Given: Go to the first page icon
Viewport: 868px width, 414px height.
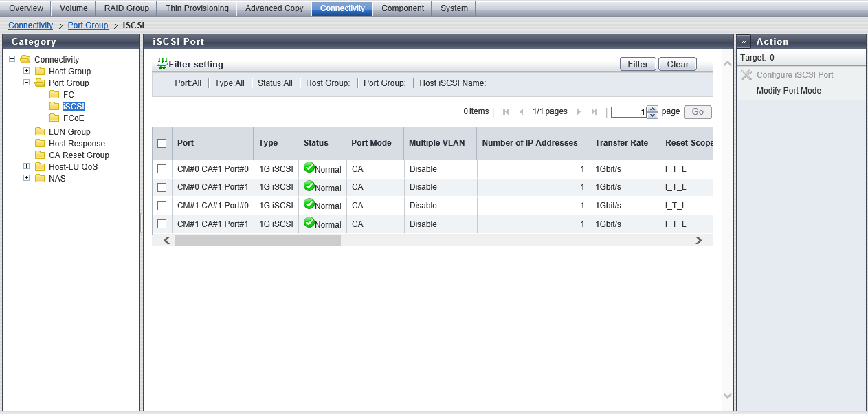Looking at the screenshot, I should pos(506,111).
